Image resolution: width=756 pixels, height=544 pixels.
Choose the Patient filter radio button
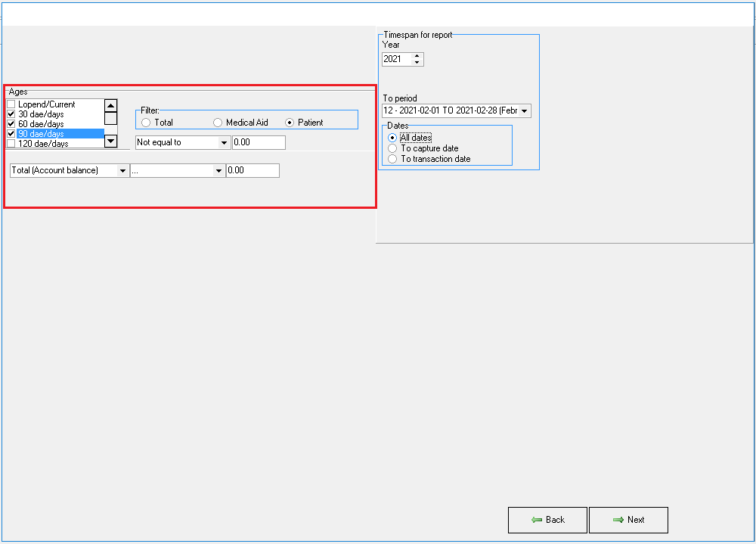pos(290,123)
